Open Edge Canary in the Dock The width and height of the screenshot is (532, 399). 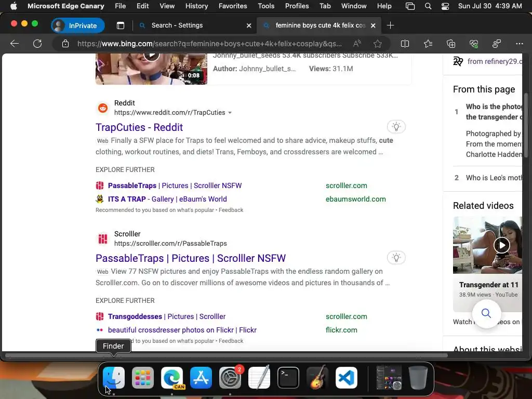(x=171, y=378)
